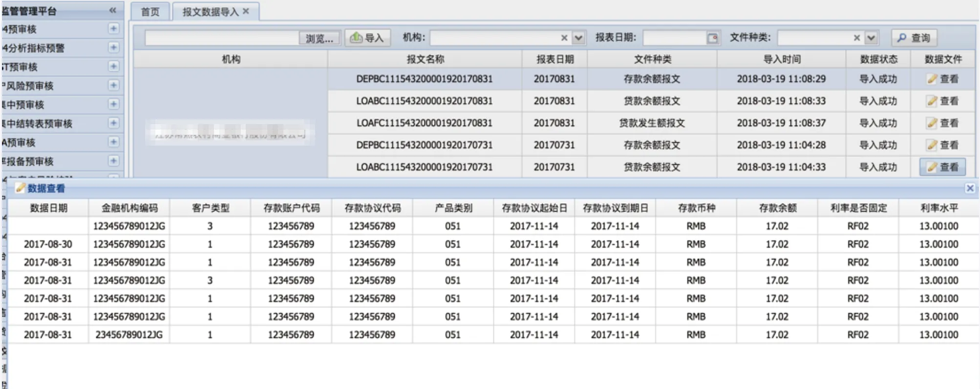Open the 机构 dropdown list
The image size is (980, 389).
click(x=578, y=38)
